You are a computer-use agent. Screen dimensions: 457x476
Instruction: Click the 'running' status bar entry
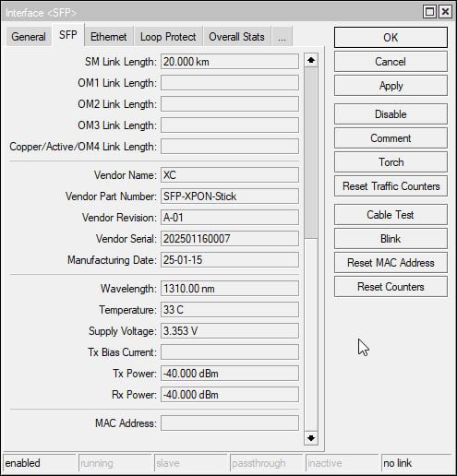coord(115,463)
